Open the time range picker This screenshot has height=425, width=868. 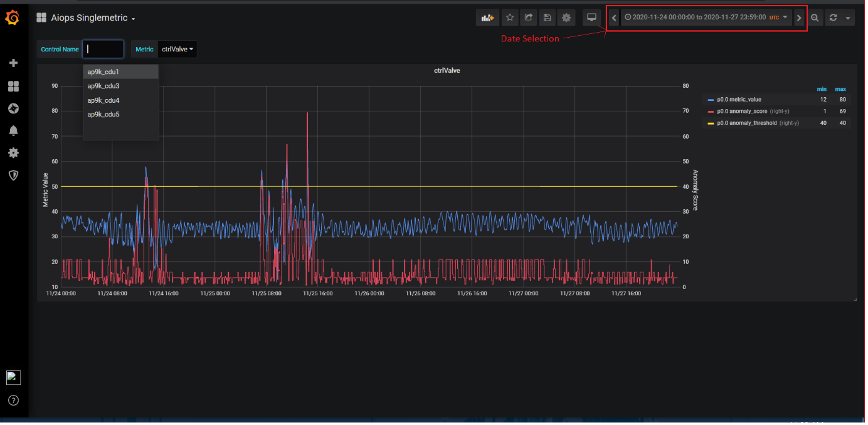point(706,18)
